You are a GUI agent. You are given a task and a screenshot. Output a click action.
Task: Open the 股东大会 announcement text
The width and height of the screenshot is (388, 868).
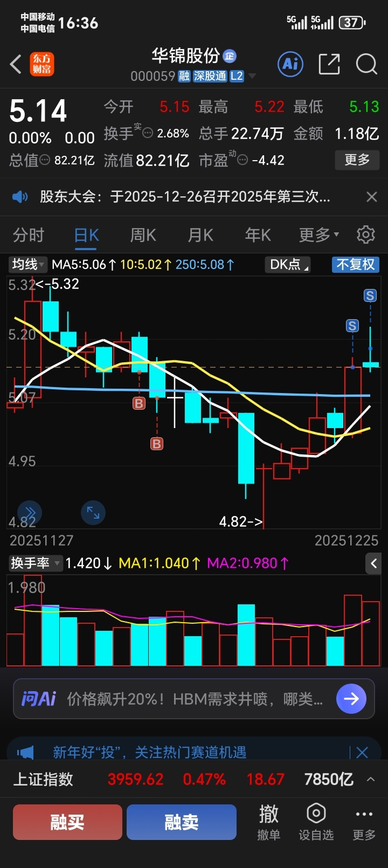[x=185, y=197]
